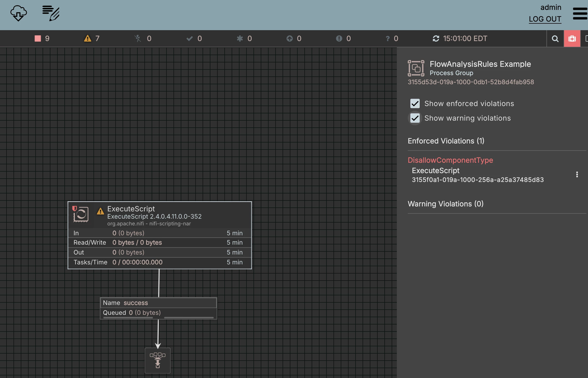Click the locally modified asterisk status icon
This screenshot has width=588, height=378.
tap(240, 38)
